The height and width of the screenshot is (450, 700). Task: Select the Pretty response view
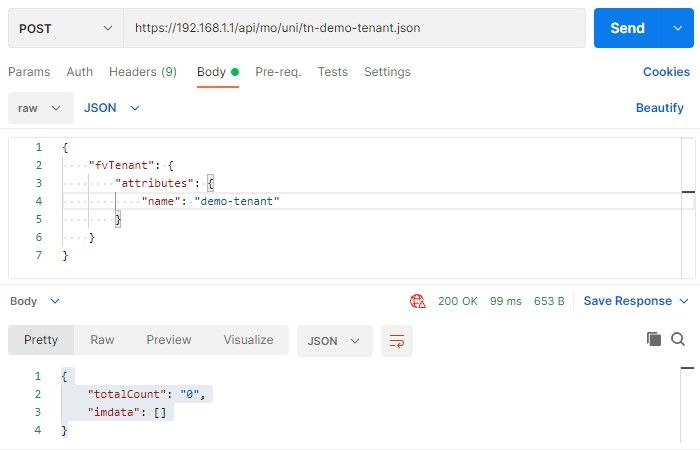point(41,340)
